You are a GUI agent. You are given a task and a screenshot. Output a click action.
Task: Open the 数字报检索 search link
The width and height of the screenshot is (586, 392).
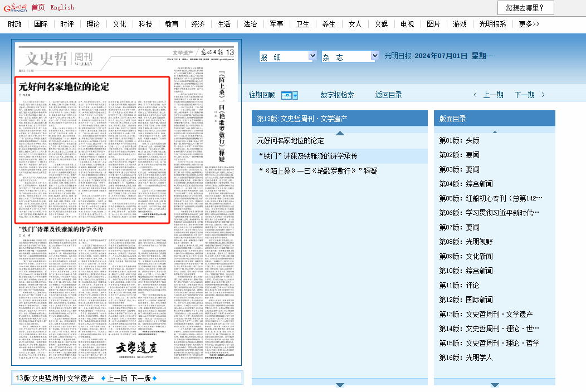tap(336, 95)
